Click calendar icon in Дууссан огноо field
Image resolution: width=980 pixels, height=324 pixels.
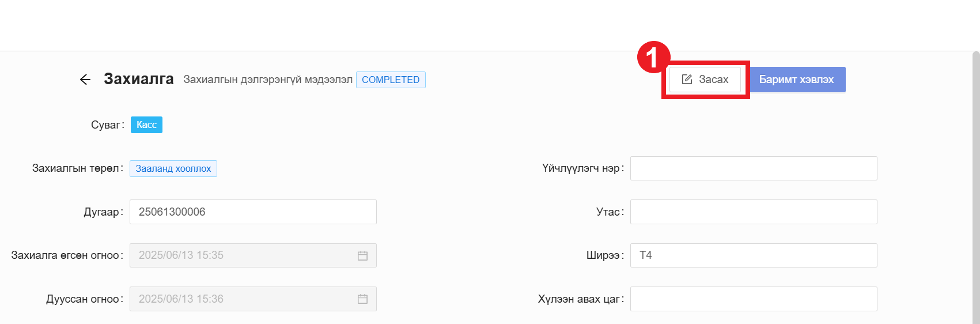[362, 299]
